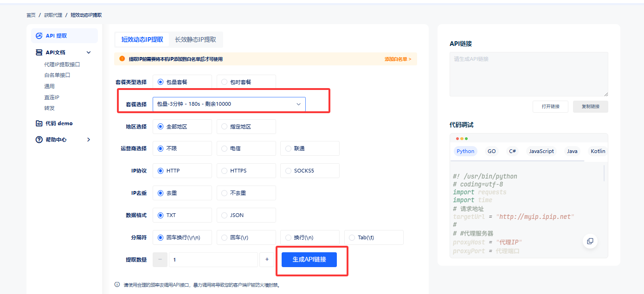Screen dimensions: 644x294
Task: Expand the 帮助中心 sidebar menu
Action: click(x=89, y=140)
